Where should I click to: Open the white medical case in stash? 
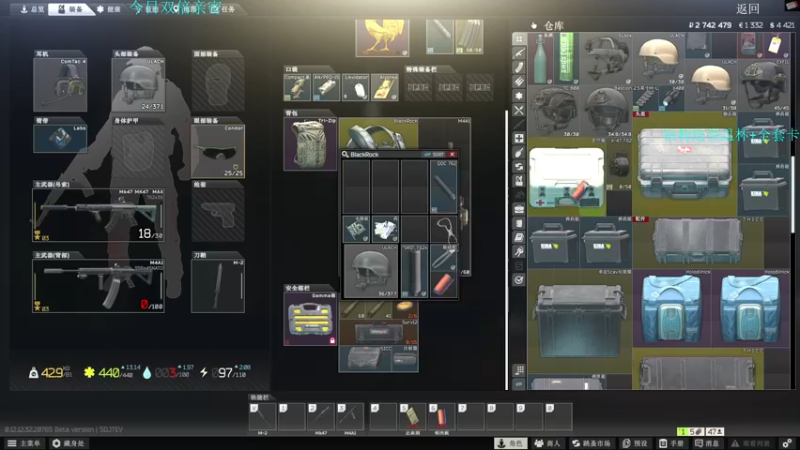pos(567,177)
